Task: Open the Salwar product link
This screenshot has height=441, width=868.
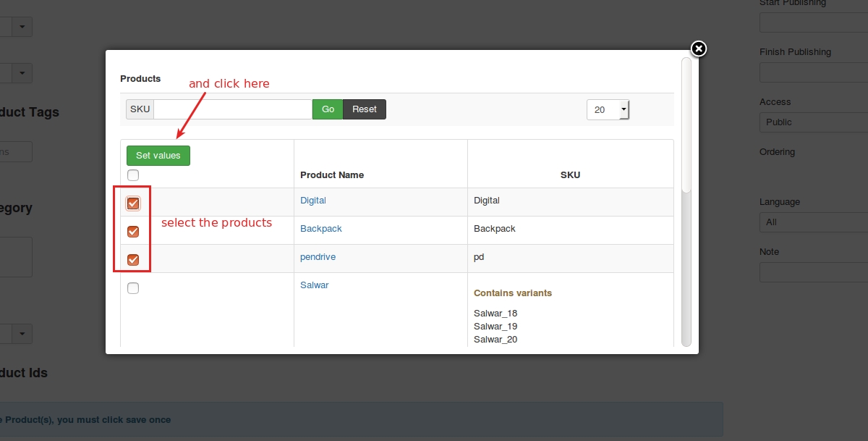Action: pos(315,285)
